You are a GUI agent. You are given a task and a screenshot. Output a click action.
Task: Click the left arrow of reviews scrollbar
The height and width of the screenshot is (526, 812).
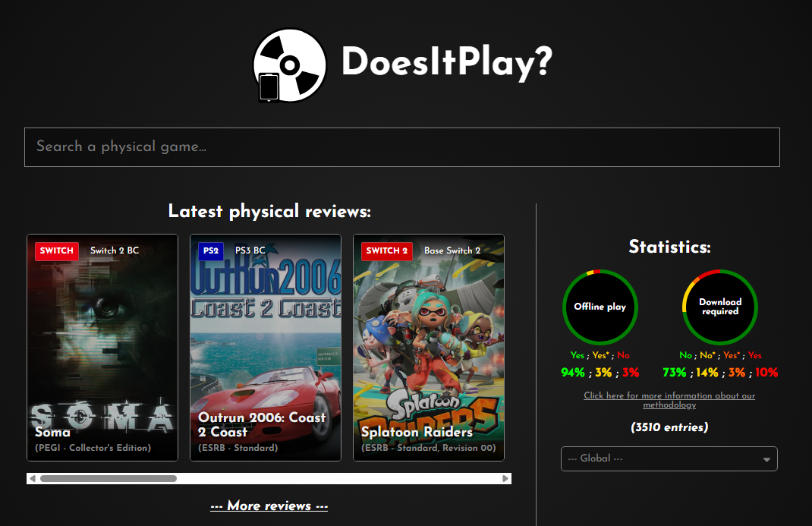[33, 478]
